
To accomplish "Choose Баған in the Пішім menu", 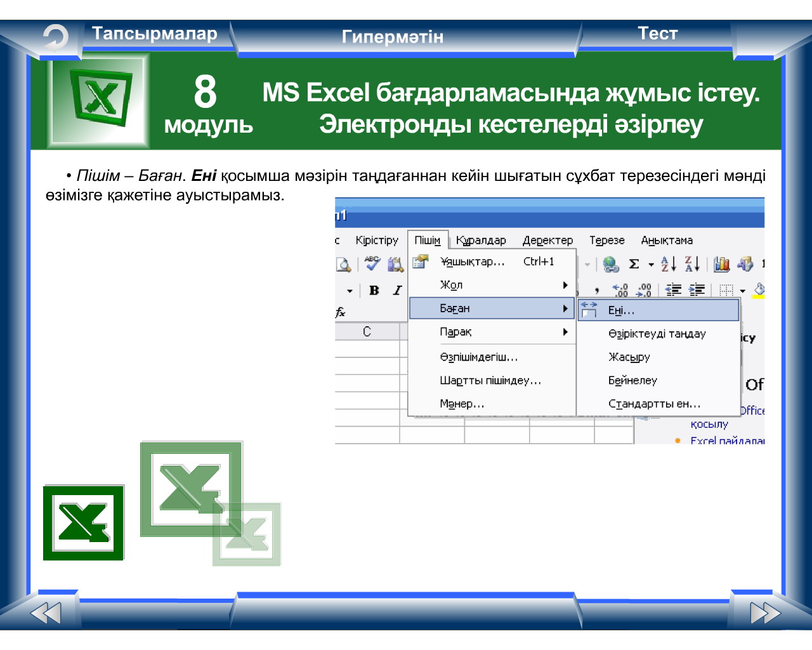I will coord(492,308).
